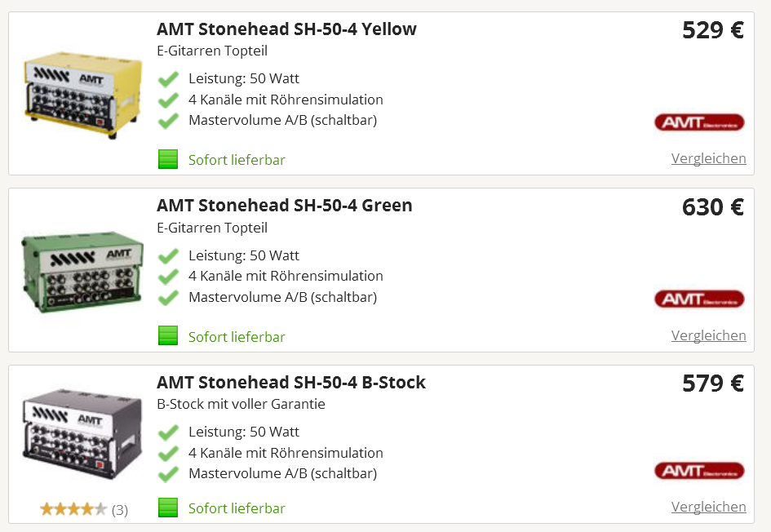Open AMT Stonehead SH-50-4 Green title
The width and height of the screenshot is (771, 532).
point(285,206)
